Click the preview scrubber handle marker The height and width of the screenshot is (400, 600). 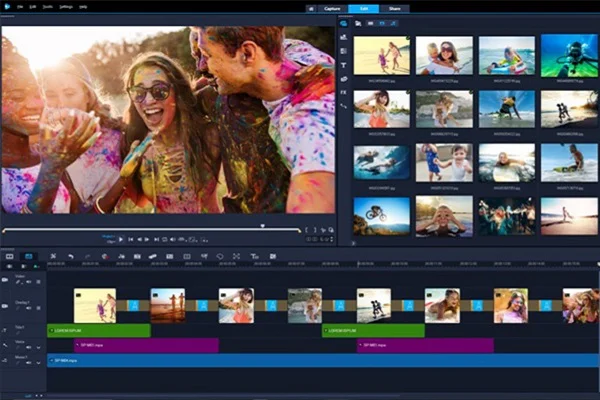[262, 226]
